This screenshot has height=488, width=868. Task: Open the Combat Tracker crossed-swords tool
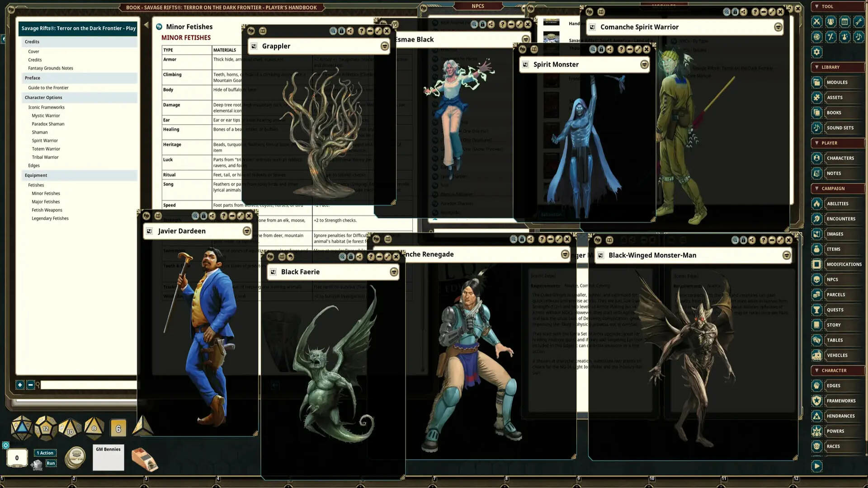pos(816,22)
